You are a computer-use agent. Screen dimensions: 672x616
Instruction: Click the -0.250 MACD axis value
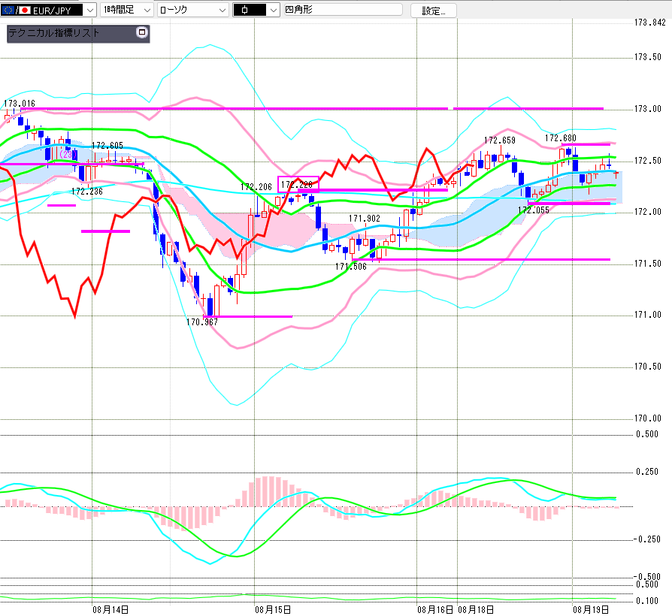point(647,539)
